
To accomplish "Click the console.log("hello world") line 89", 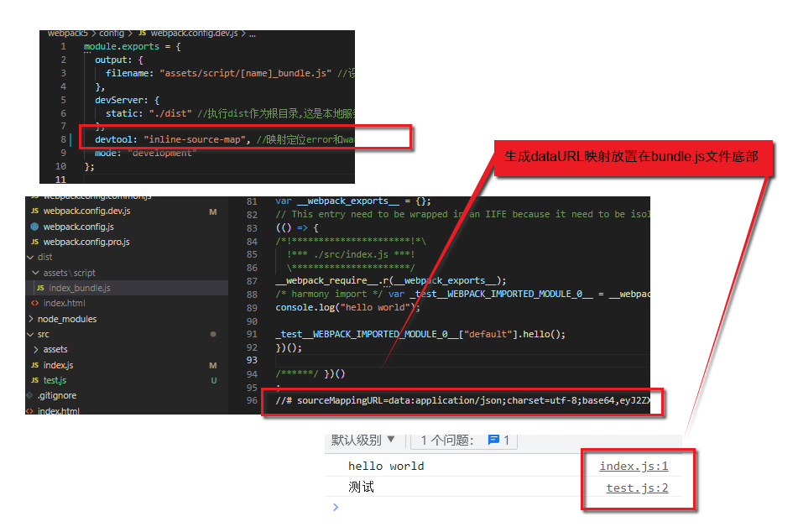I will [347, 307].
